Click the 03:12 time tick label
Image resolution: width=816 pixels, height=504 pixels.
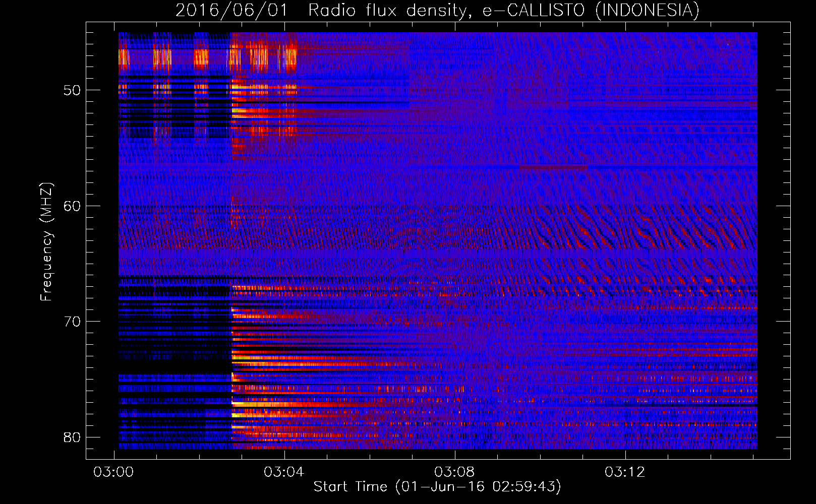point(625,472)
